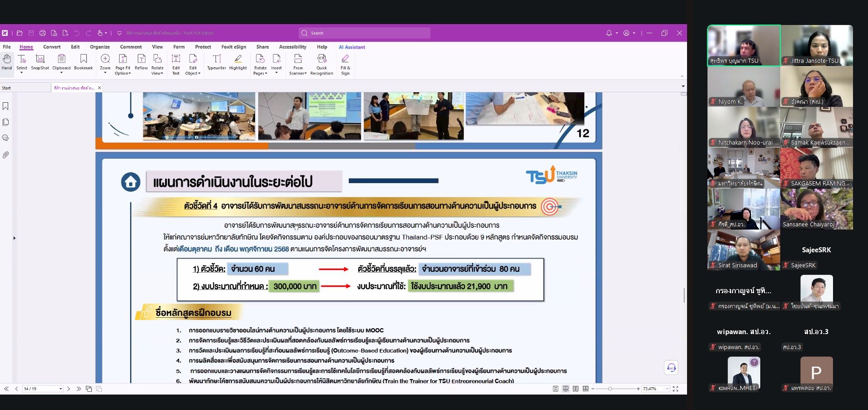The image size is (868, 410).
Task: Adjust the zoom slider handle
Action: click(x=610, y=389)
